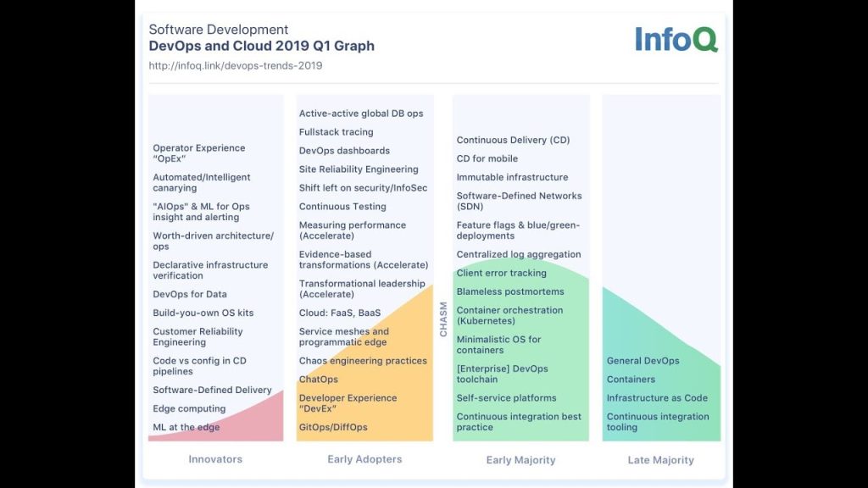Select the Early Adopters column label

tap(364, 459)
